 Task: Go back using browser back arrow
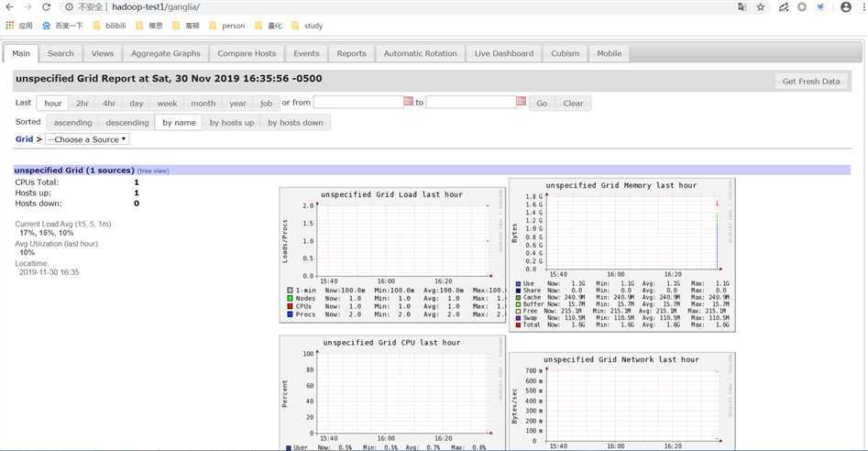coord(9,7)
